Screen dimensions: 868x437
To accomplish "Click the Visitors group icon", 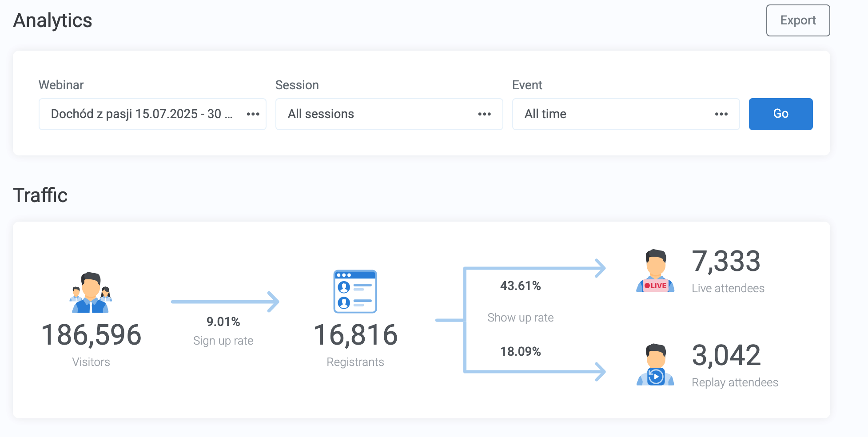I will point(91,293).
